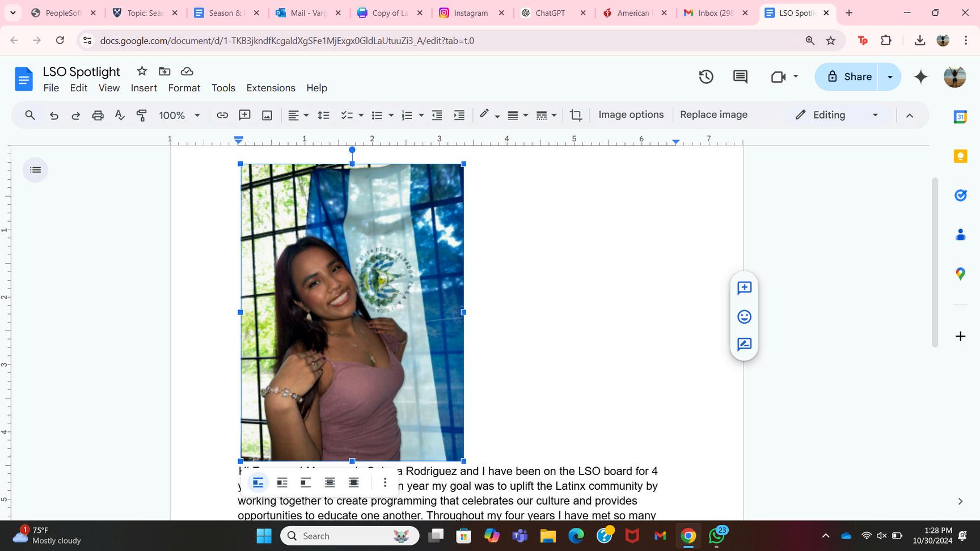Show all comments in the document
This screenshot has height=551, width=980.
[740, 77]
